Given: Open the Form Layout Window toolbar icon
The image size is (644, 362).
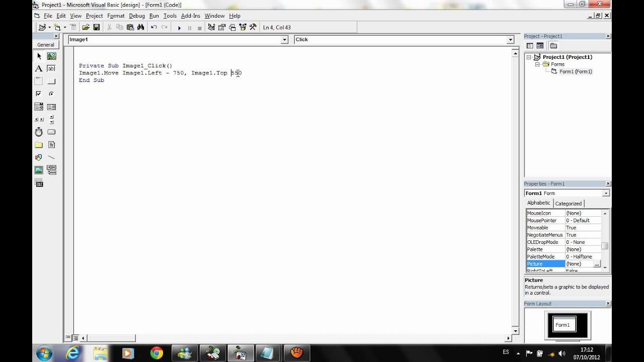Looking at the screenshot, I should pyautogui.click(x=232, y=28).
